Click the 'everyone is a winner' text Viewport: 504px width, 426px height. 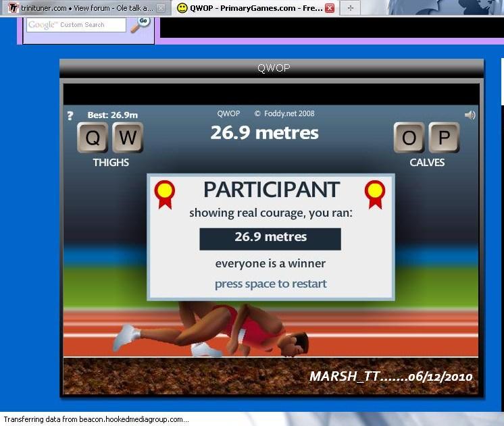(x=270, y=263)
